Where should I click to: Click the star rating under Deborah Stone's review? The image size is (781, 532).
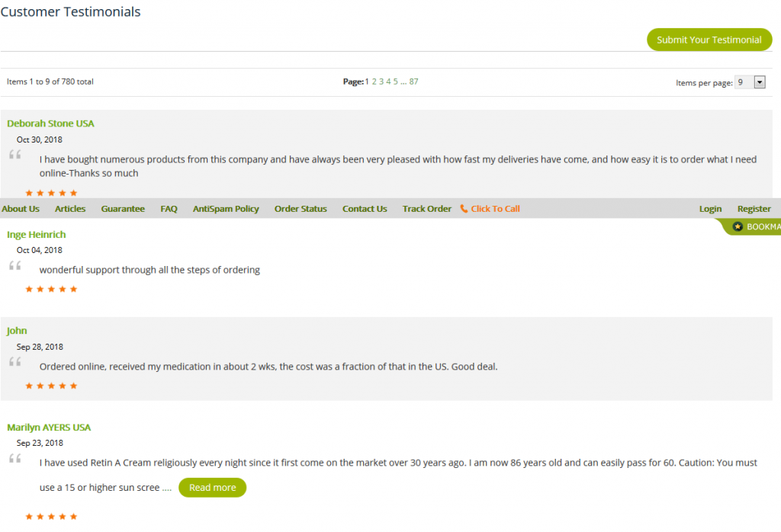click(x=51, y=193)
